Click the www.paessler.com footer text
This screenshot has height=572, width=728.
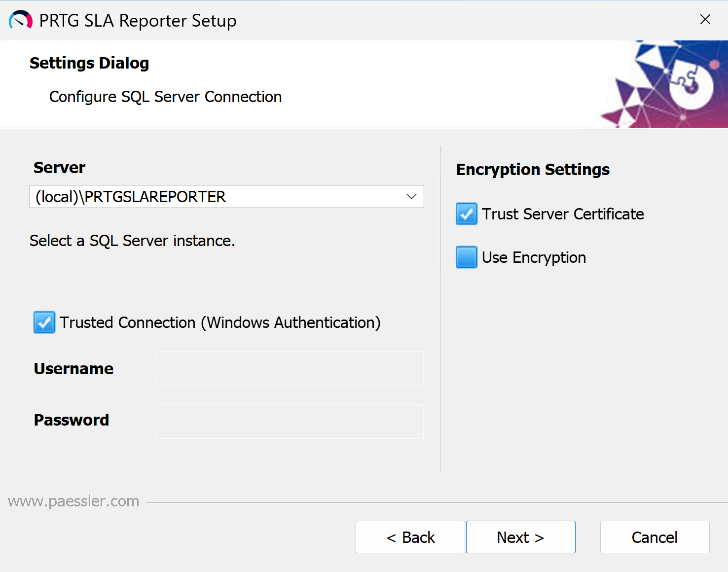(x=73, y=501)
